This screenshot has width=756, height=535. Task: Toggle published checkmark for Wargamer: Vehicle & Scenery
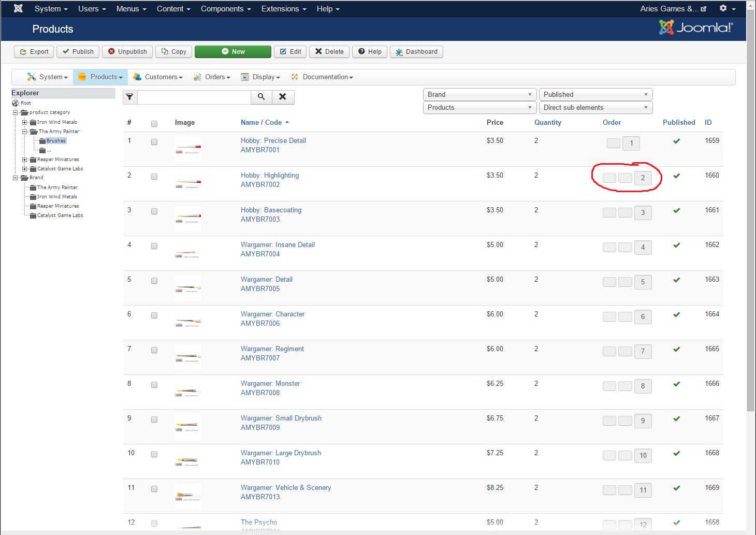[676, 488]
